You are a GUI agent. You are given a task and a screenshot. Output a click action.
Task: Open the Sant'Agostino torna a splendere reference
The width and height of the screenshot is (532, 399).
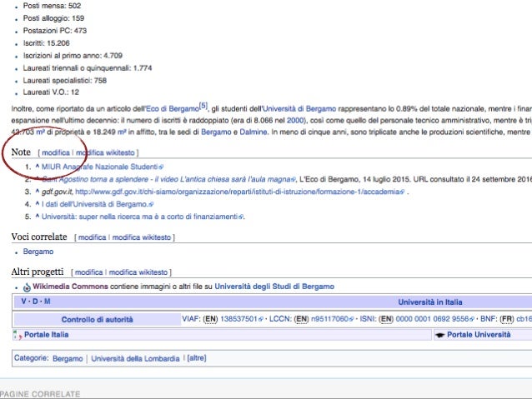coord(168,179)
